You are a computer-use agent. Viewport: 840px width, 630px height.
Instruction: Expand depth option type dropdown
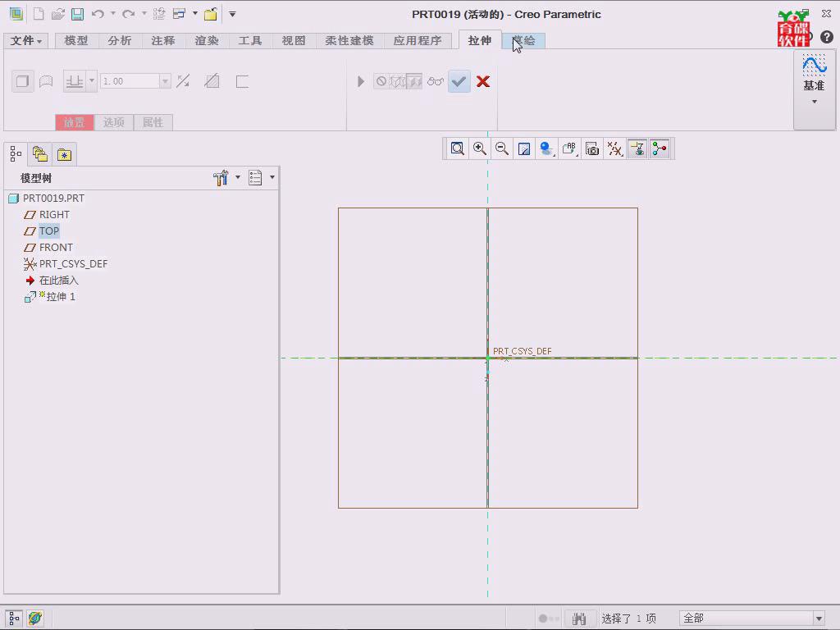click(x=92, y=81)
